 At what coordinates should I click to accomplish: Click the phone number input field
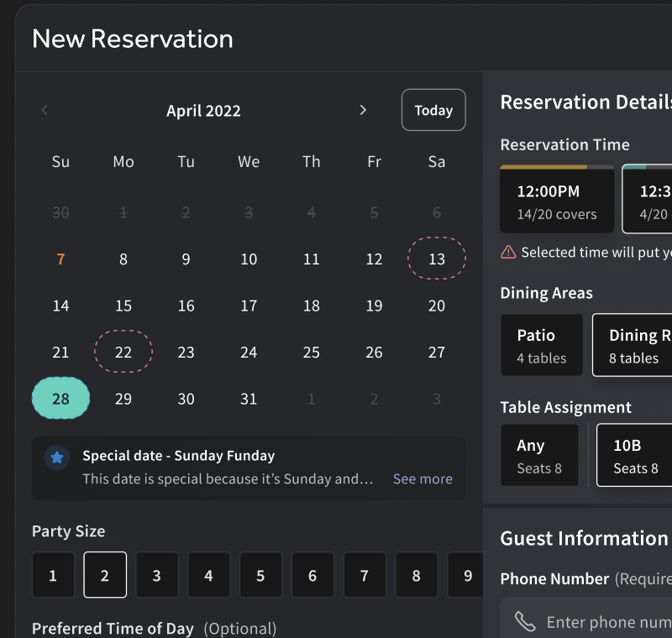596,621
